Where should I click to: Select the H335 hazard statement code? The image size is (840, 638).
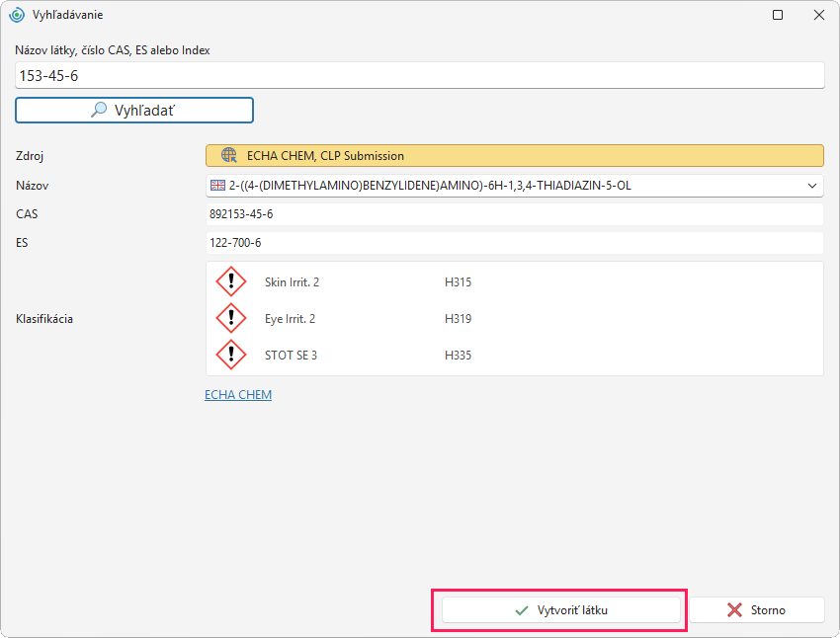tap(458, 355)
